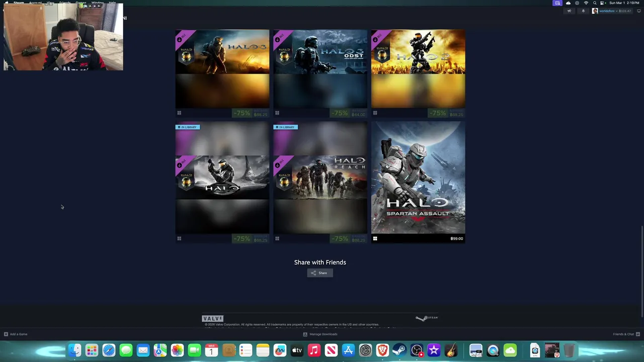Click the Steam announcements megaphone icon
The width and height of the screenshot is (644, 362).
pyautogui.click(x=569, y=11)
